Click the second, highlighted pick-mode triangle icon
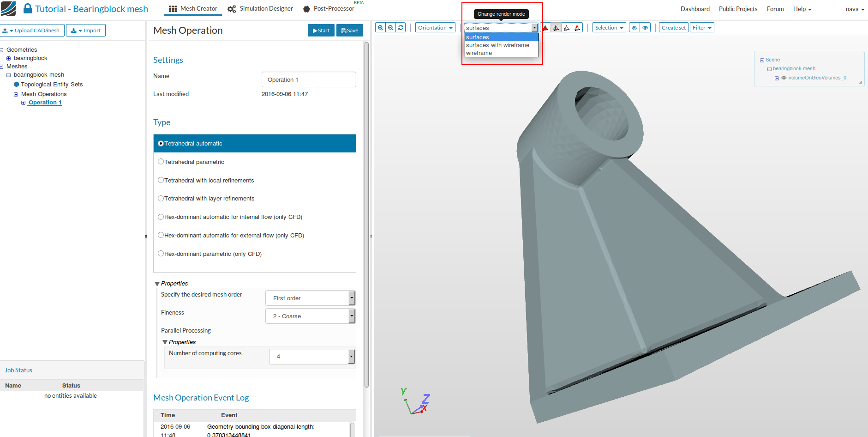 (556, 28)
